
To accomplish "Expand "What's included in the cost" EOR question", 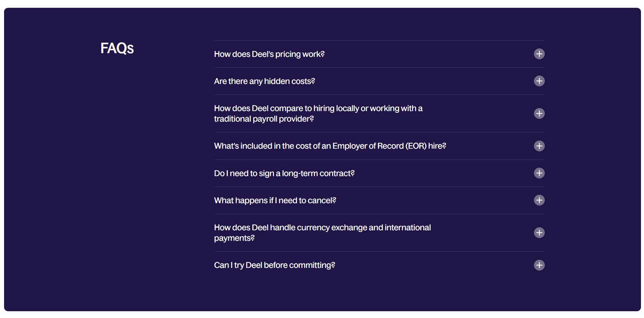I will pyautogui.click(x=379, y=146).
